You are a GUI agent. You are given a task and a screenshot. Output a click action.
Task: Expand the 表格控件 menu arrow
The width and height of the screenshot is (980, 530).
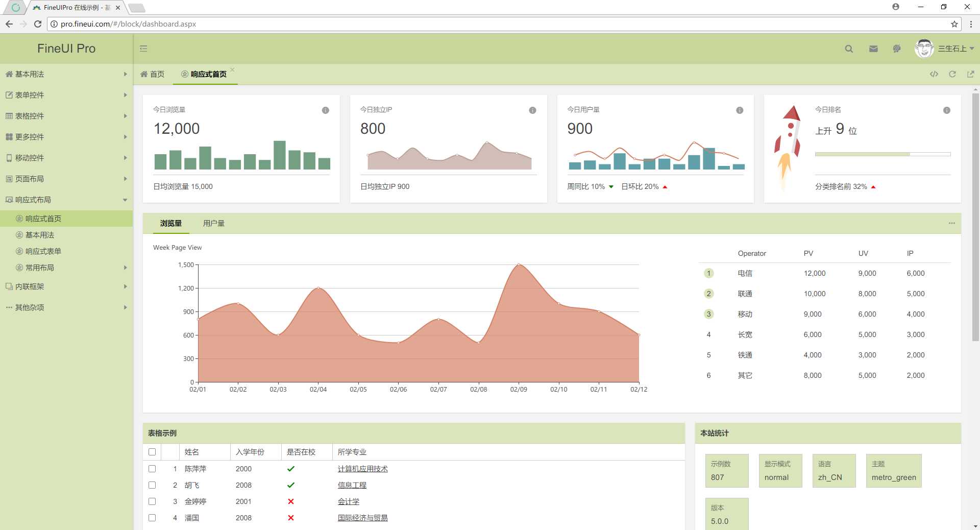[125, 116]
